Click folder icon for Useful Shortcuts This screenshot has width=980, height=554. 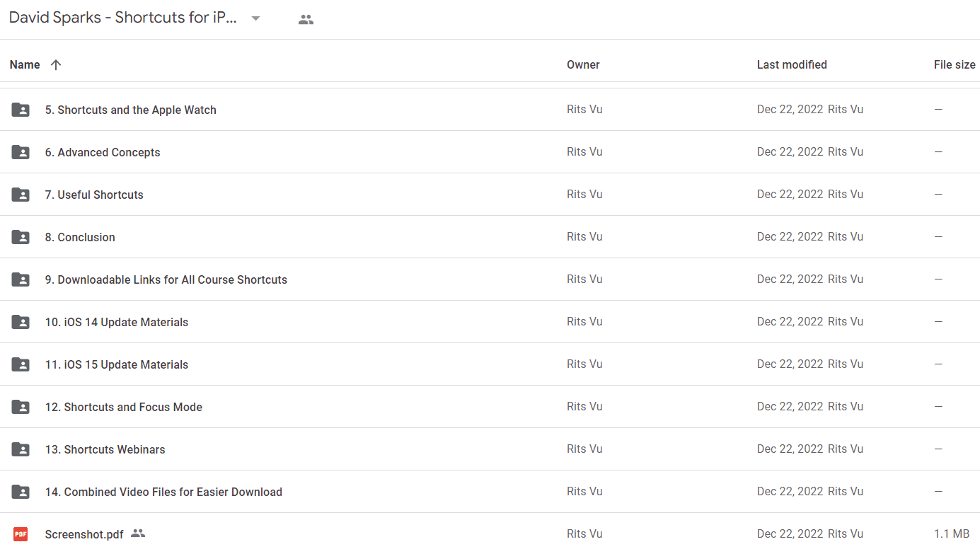coord(21,195)
